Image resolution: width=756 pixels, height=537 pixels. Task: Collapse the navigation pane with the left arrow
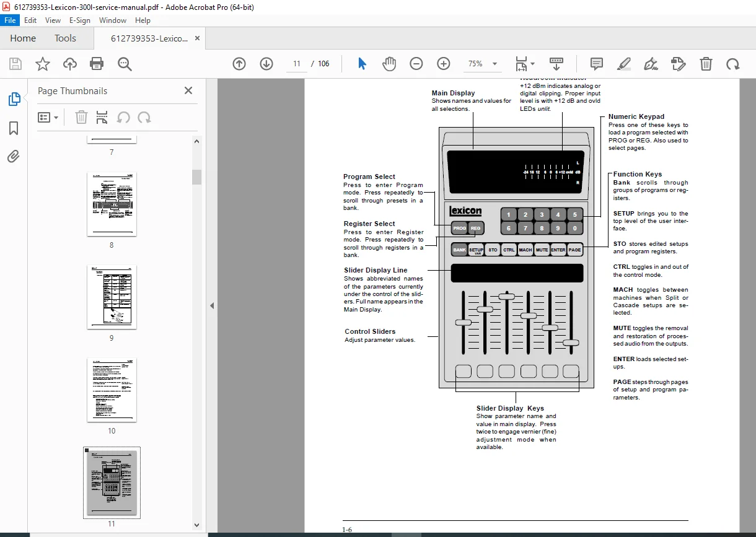212,305
